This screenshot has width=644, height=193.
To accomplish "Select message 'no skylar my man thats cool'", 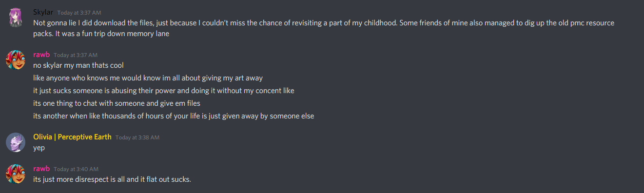I will 78,65.
